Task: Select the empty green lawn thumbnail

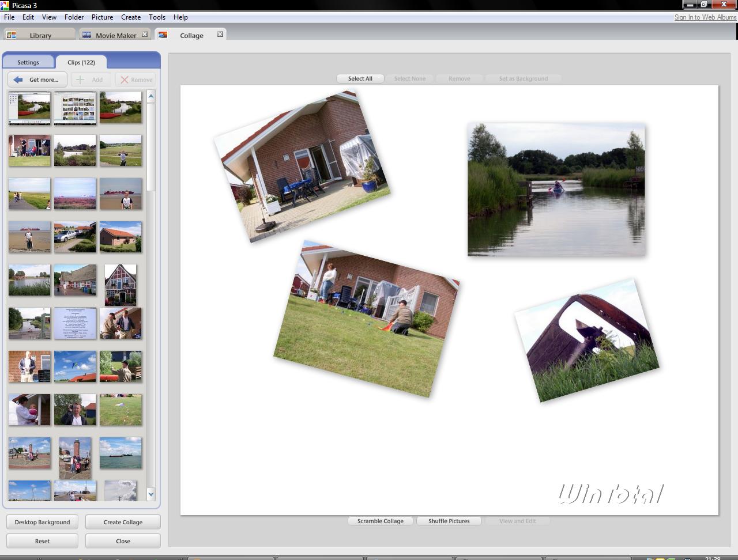Action: [x=121, y=410]
